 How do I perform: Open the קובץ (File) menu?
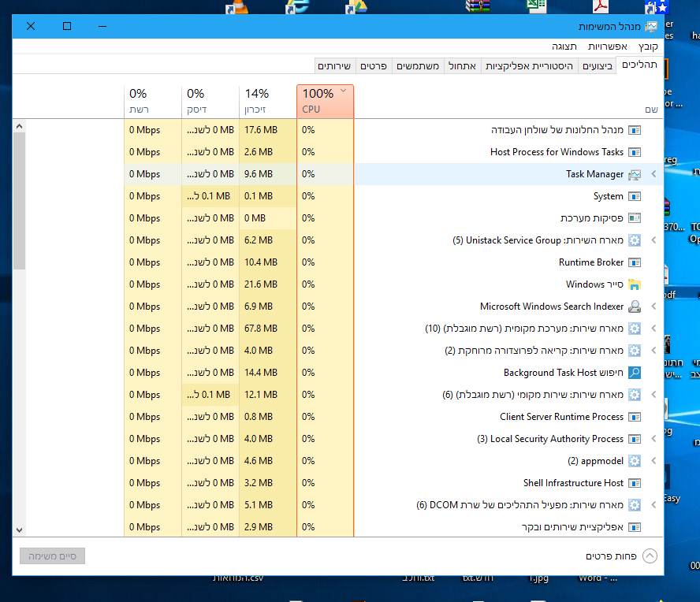pyautogui.click(x=648, y=46)
